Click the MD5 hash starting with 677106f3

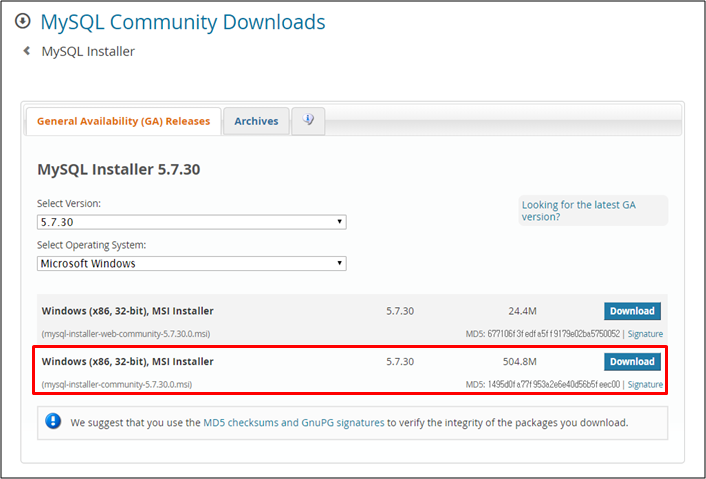553,334
